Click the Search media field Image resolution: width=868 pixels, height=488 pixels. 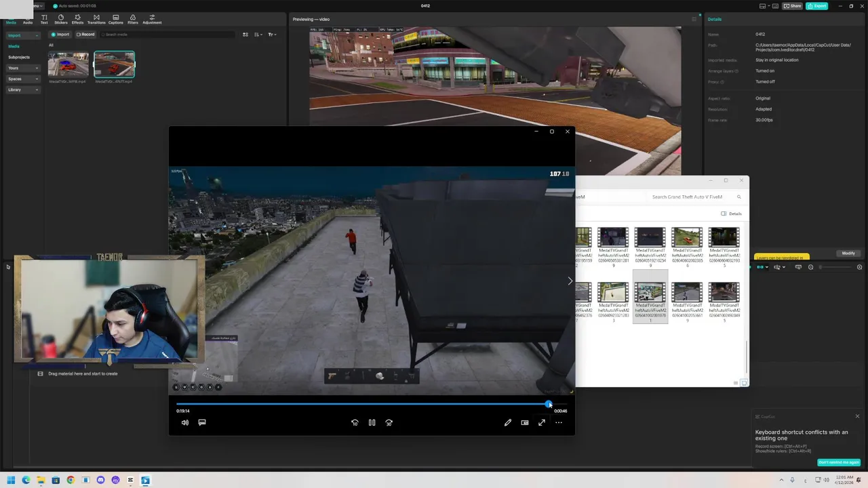[166, 35]
